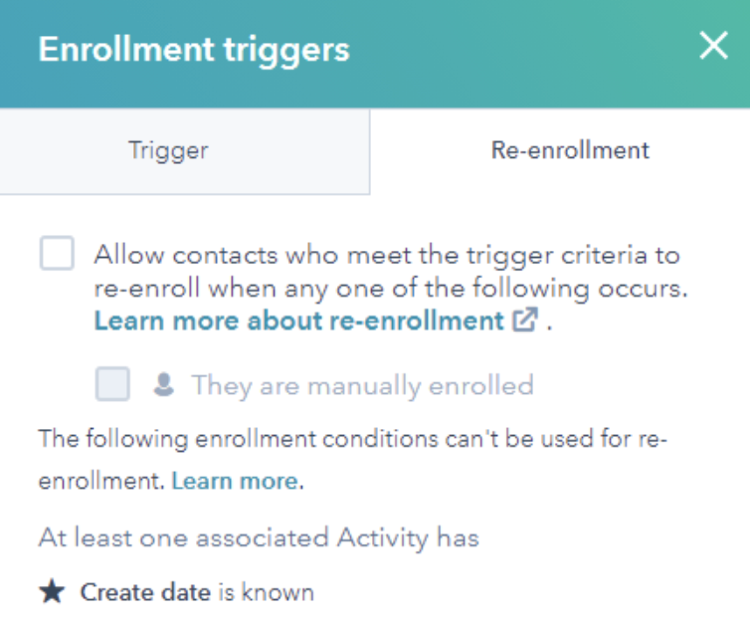750x637 pixels.
Task: Click the Enrollment triggers header title
Action: click(x=194, y=49)
